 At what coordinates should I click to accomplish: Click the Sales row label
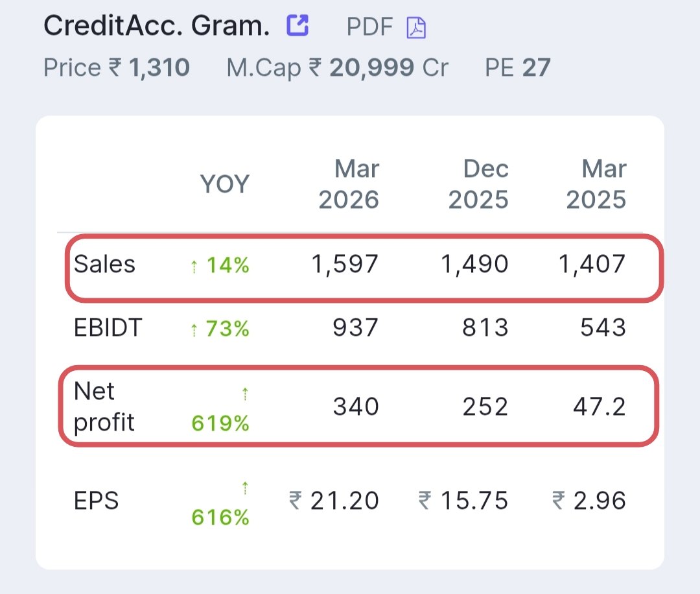click(104, 264)
